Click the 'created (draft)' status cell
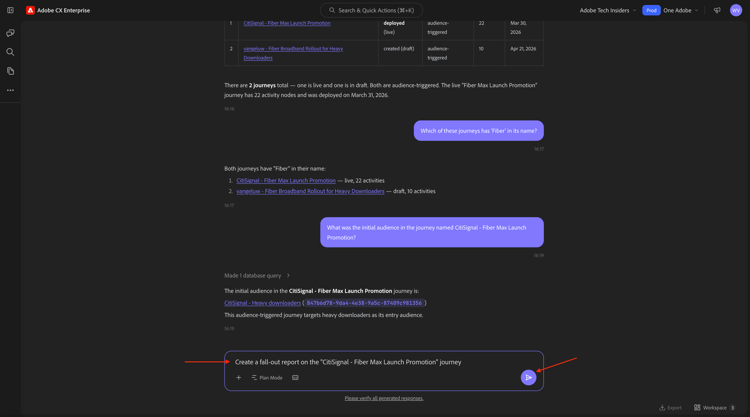Screen dimensions: 750x417 pyautogui.click(x=400, y=53)
